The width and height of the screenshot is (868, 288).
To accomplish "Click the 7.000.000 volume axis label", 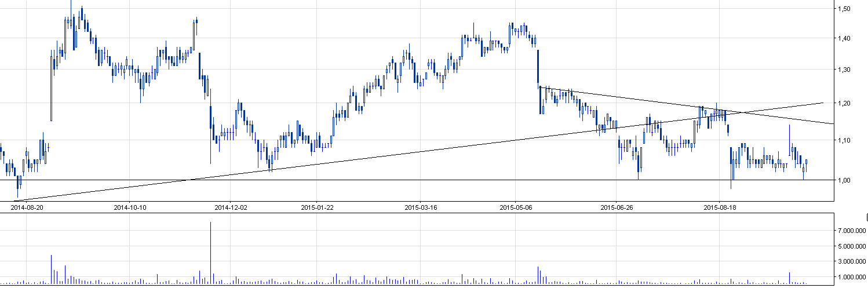I will pos(851,231).
